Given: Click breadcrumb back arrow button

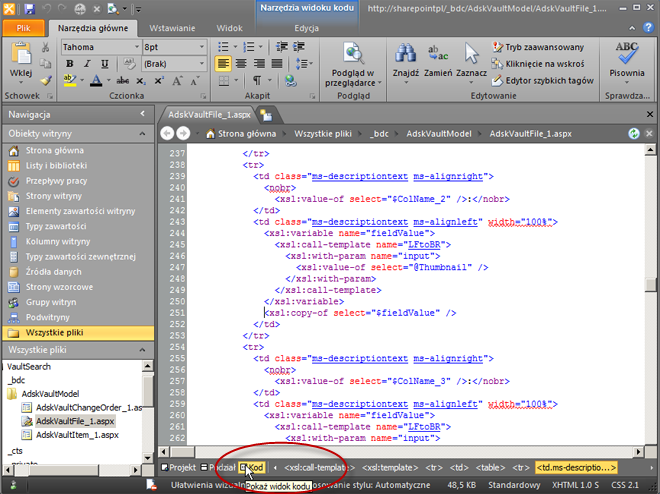Looking at the screenshot, I should point(167,133).
